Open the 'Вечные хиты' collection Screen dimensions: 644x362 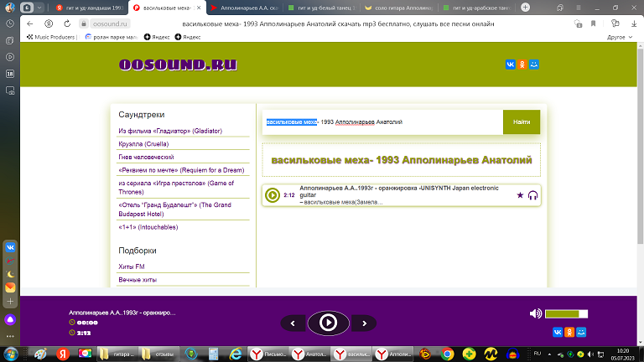click(x=138, y=280)
